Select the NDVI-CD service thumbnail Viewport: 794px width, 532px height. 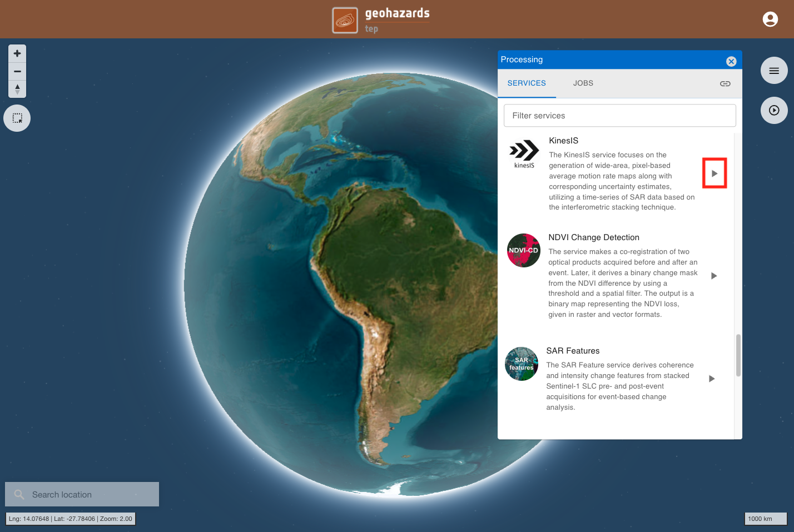(x=524, y=250)
